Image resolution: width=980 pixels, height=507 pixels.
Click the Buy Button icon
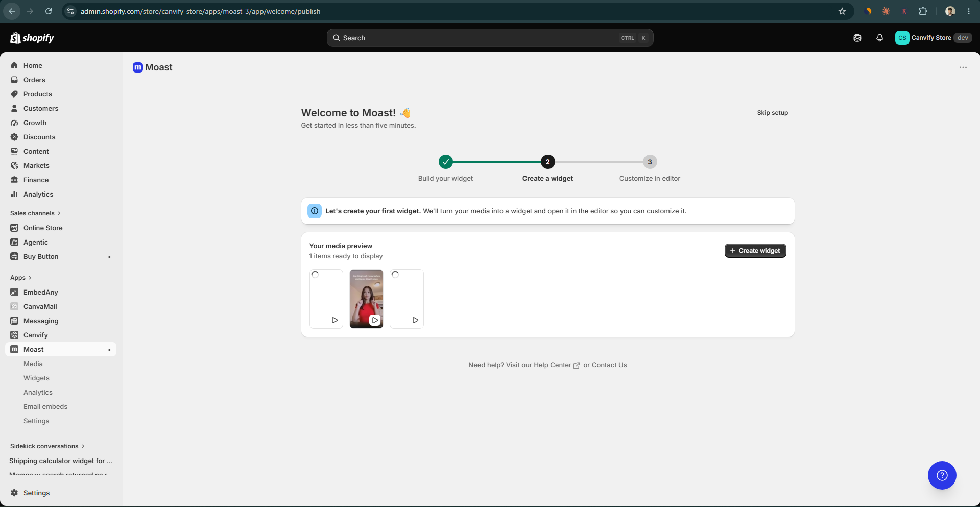click(x=14, y=256)
